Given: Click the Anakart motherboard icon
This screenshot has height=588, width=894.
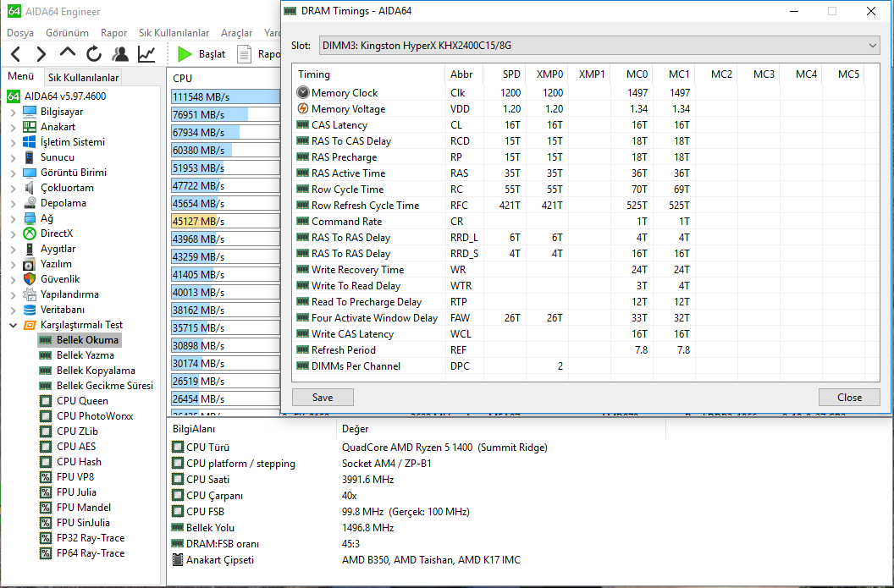Looking at the screenshot, I should [30, 127].
